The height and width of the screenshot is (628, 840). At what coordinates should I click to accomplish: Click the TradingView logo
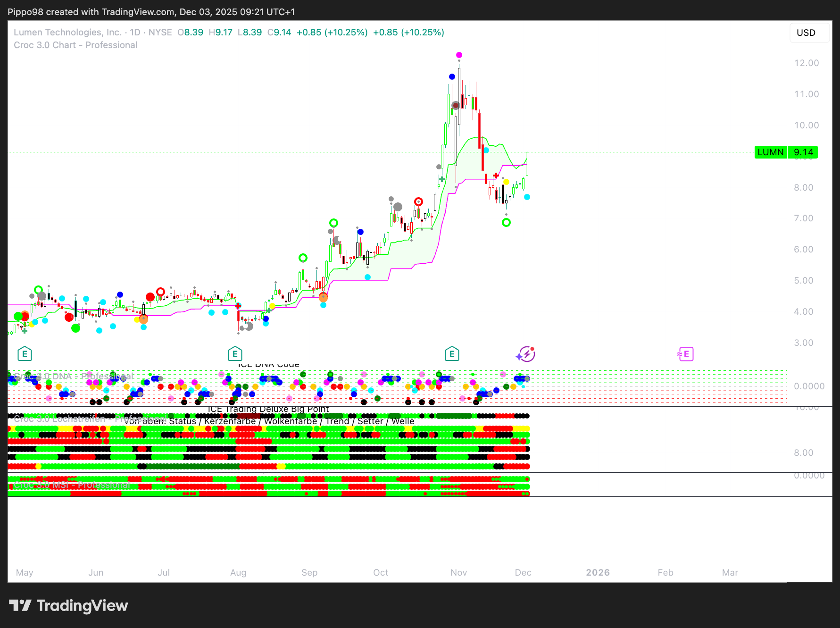click(69, 605)
